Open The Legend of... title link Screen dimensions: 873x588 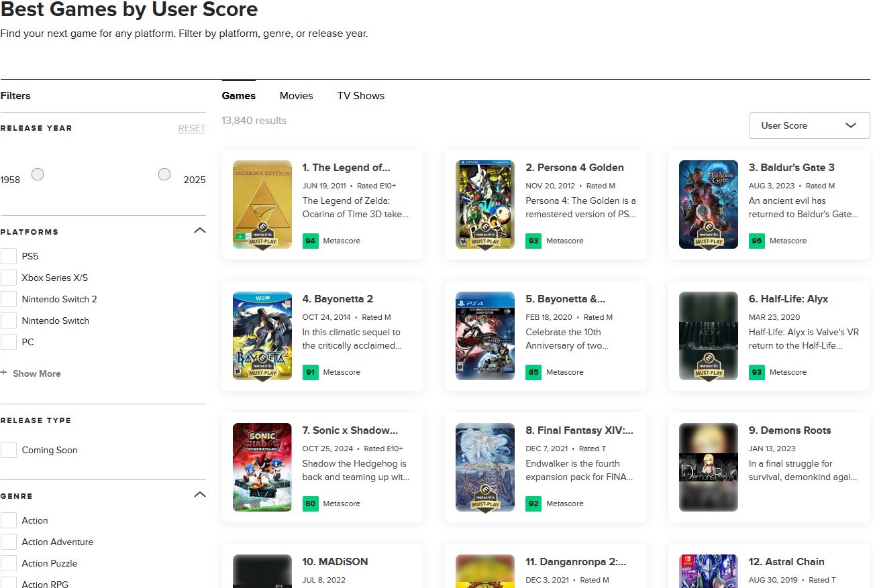pyautogui.click(x=346, y=168)
